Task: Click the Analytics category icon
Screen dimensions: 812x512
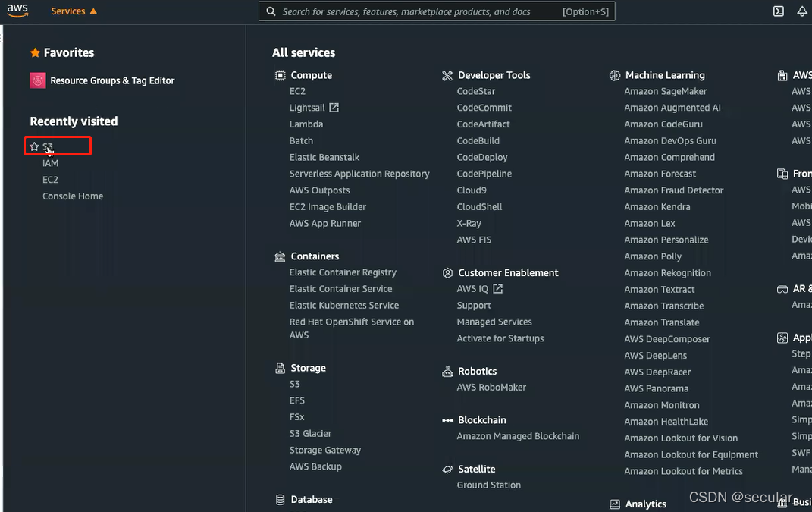Action: 615,504
